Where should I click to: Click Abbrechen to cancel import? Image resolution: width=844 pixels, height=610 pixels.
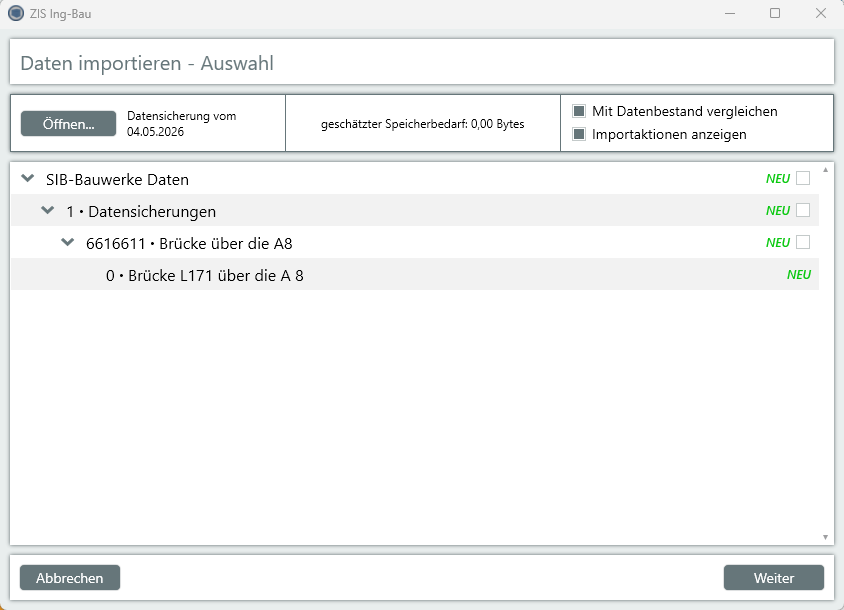(x=70, y=578)
